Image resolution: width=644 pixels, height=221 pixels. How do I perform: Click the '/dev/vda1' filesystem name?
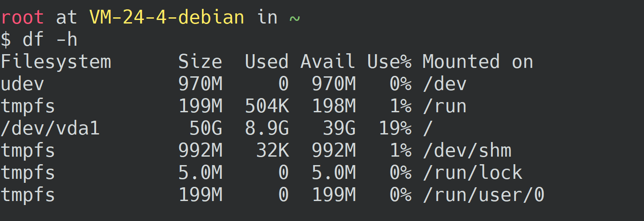pos(50,129)
